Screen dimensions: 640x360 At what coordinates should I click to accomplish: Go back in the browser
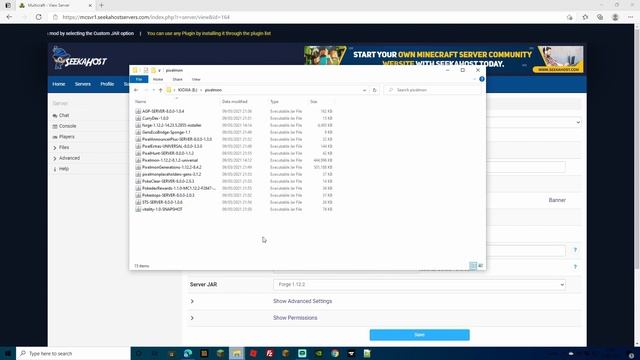pos(9,17)
